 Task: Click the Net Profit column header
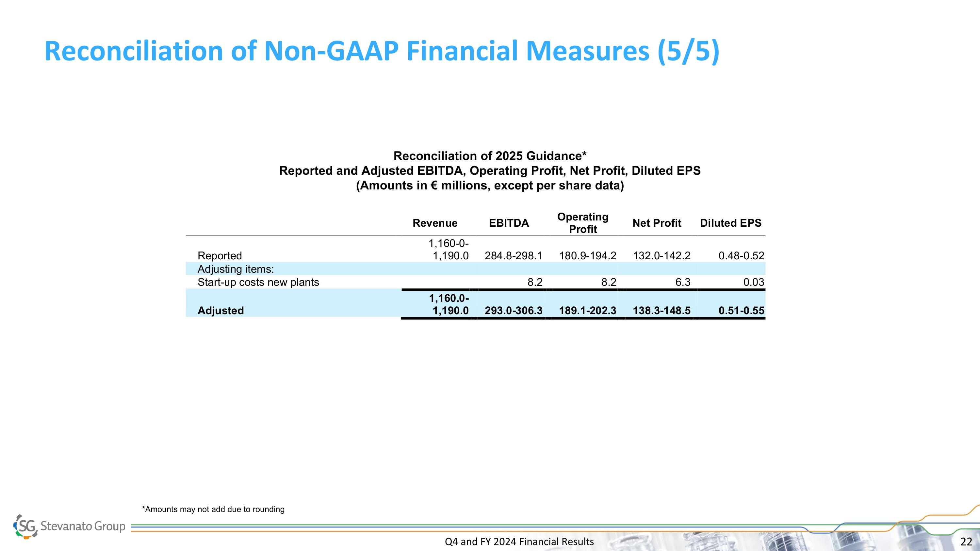657,223
